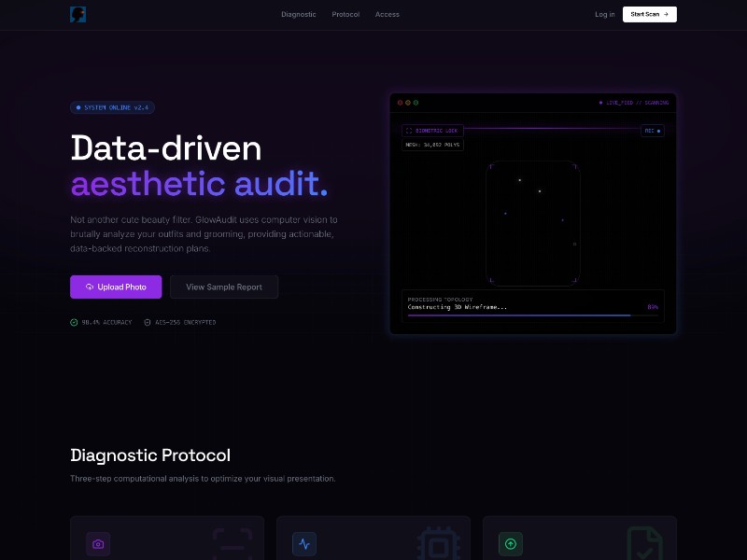
Task: Click the shield icon beside AES-256 Encrypted
Action: click(148, 322)
